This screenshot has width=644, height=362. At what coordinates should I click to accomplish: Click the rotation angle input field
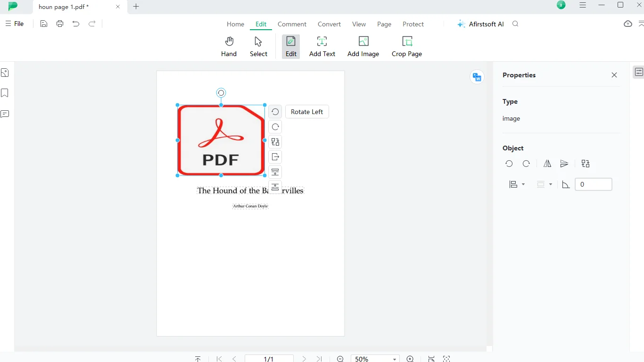coord(594,184)
